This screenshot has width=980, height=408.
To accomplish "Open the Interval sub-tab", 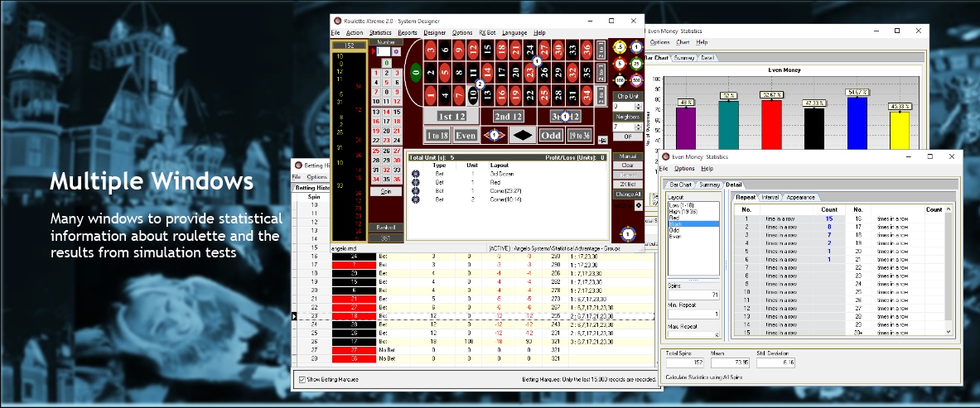I will 770,198.
